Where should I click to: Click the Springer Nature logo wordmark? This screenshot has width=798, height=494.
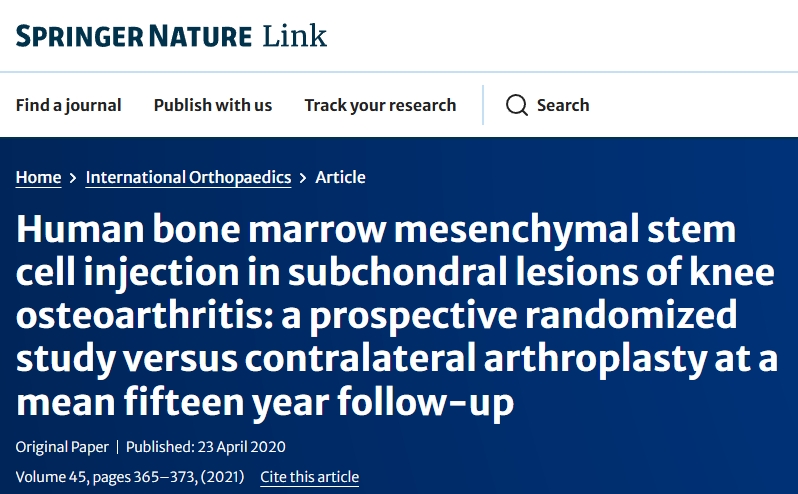[x=133, y=37]
